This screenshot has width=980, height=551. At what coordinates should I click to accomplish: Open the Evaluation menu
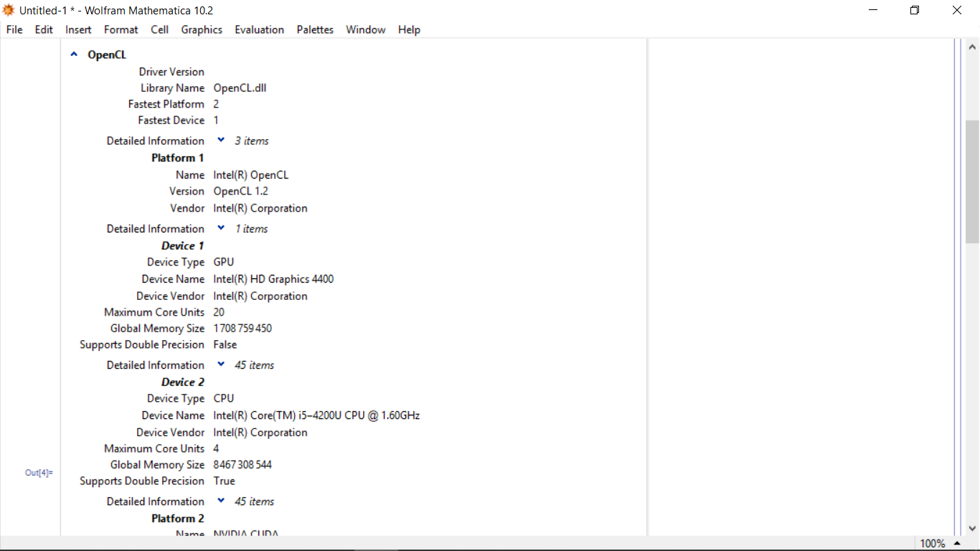pos(259,29)
